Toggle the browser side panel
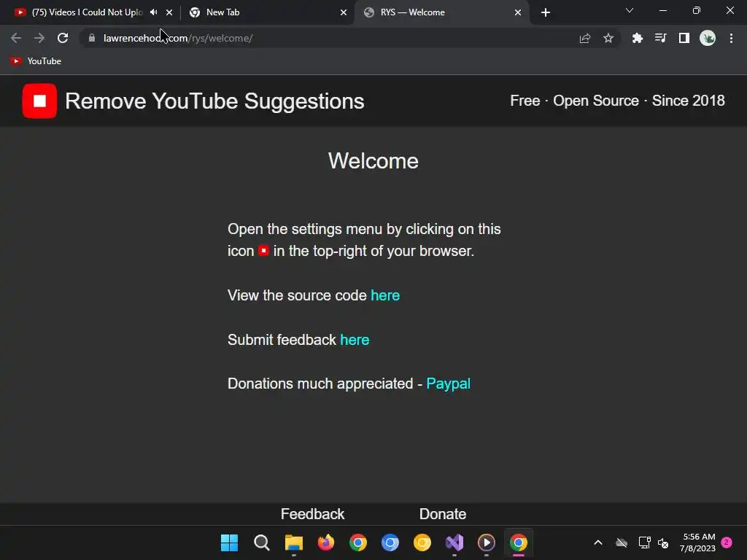This screenshot has height=560, width=747. coord(684,38)
